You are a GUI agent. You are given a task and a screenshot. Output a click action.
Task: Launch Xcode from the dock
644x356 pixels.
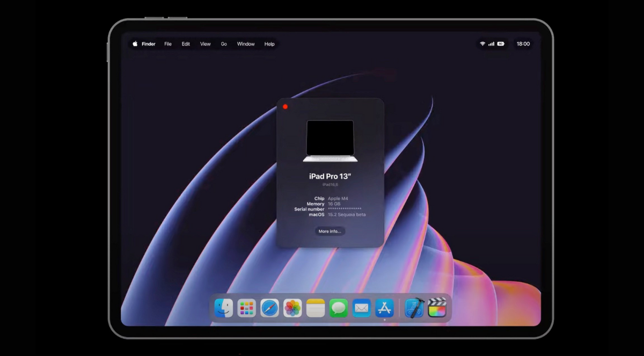(414, 308)
